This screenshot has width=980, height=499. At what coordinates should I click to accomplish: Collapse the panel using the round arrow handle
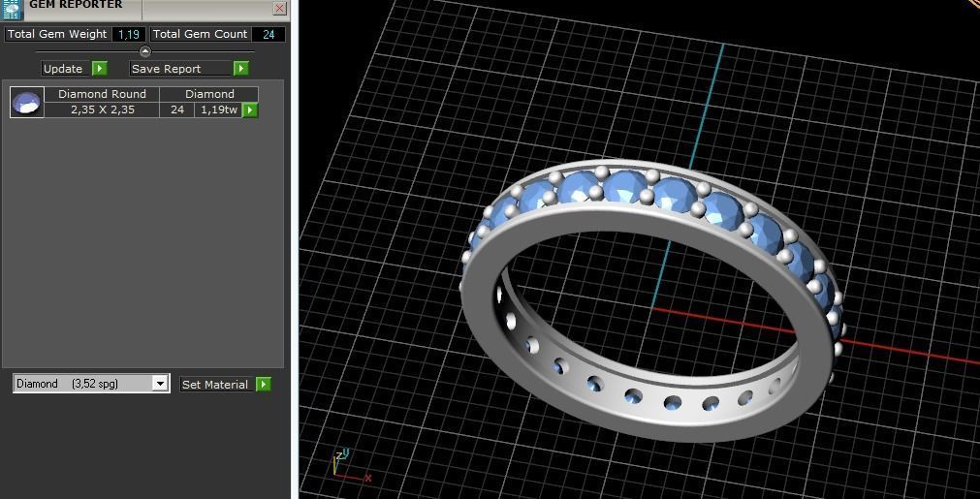pyautogui.click(x=145, y=51)
